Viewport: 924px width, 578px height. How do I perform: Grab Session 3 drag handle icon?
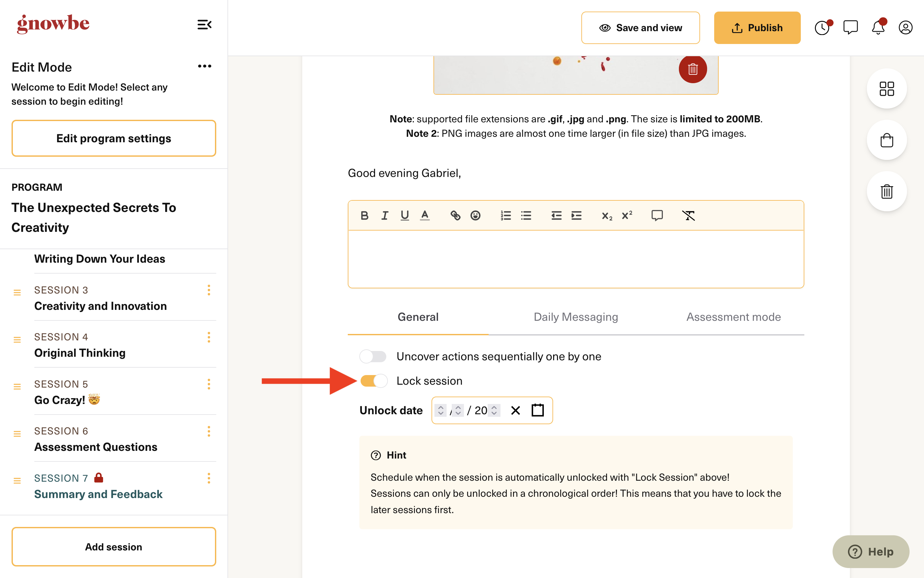pyautogui.click(x=17, y=293)
